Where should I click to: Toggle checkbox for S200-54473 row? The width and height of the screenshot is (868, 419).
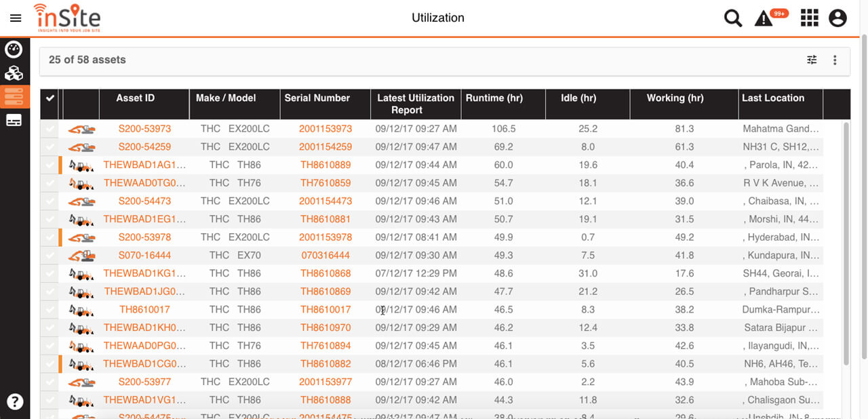tap(50, 201)
